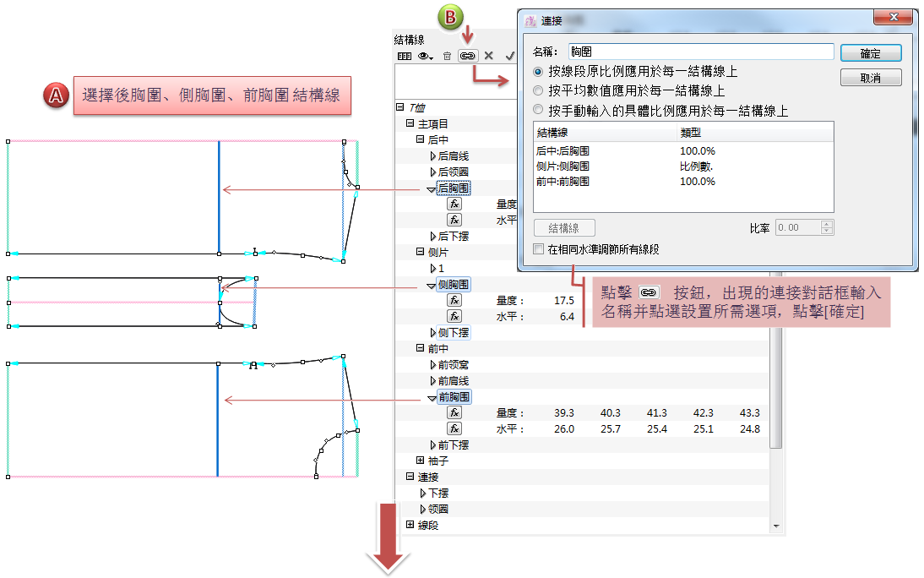Expand the 后肩线 tree item

[x=433, y=156]
